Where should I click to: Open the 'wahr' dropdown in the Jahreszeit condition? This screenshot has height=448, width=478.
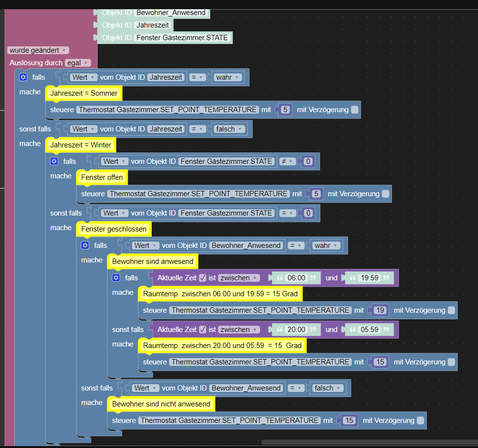click(x=228, y=77)
